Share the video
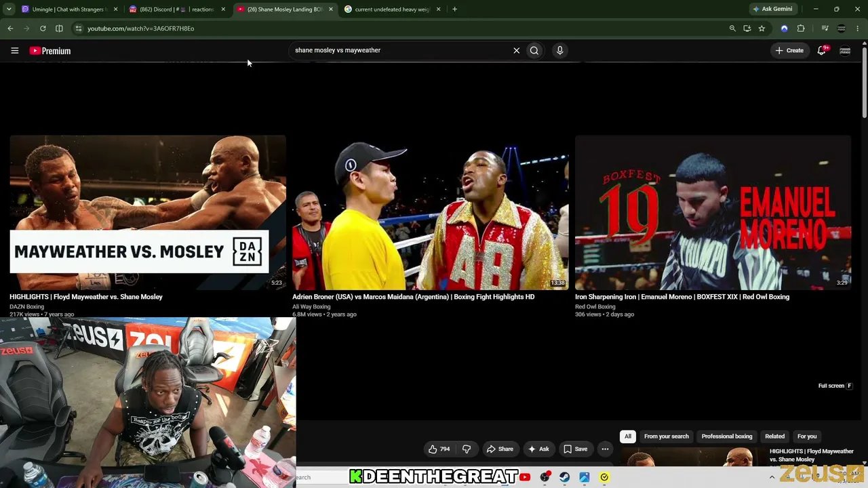The width and height of the screenshot is (868, 488). click(500, 449)
